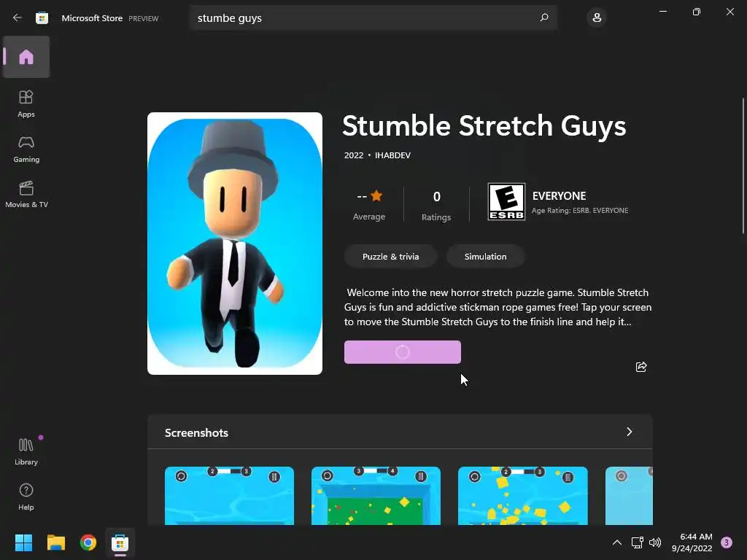The image size is (747, 560).
Task: Click the Microsoft Store logo icon
Action: click(x=42, y=18)
